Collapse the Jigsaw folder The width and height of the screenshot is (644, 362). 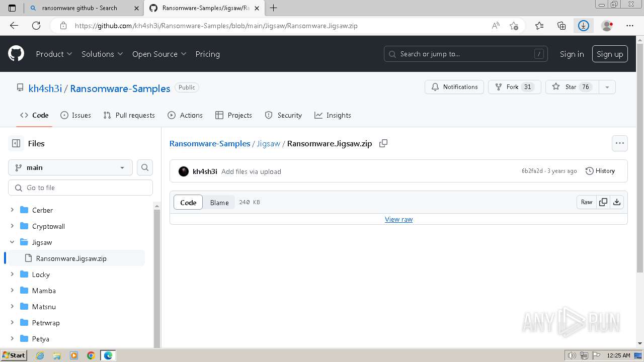click(12, 242)
